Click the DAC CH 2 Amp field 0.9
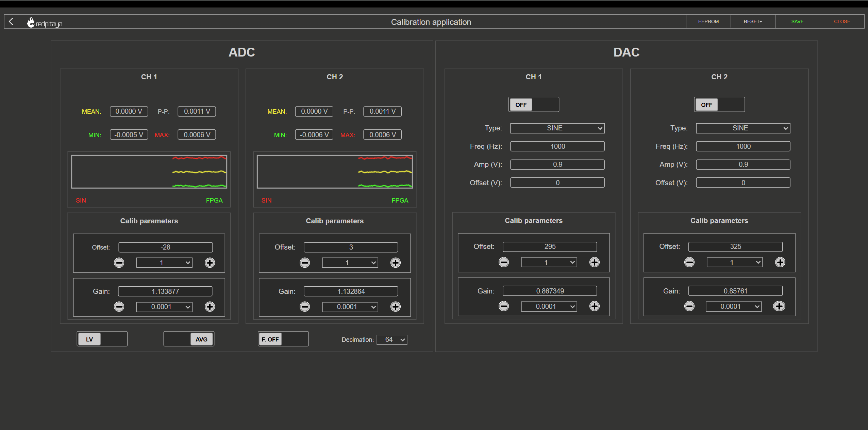The width and height of the screenshot is (868, 430). click(x=743, y=164)
